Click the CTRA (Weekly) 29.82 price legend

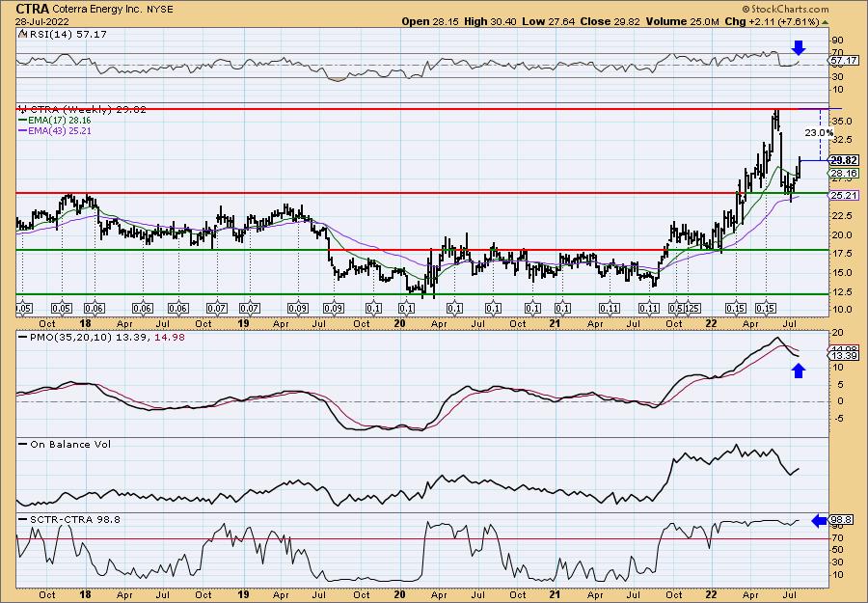[x=83, y=110]
